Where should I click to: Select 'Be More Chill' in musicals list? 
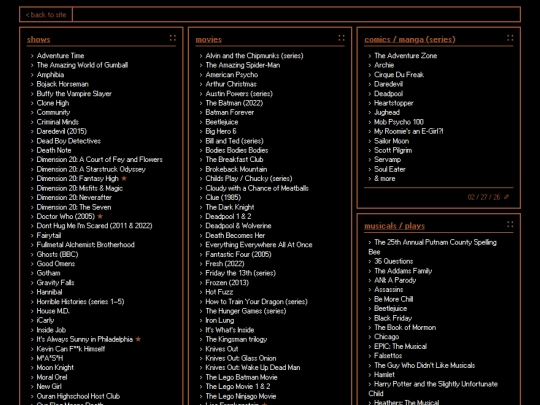click(393, 299)
